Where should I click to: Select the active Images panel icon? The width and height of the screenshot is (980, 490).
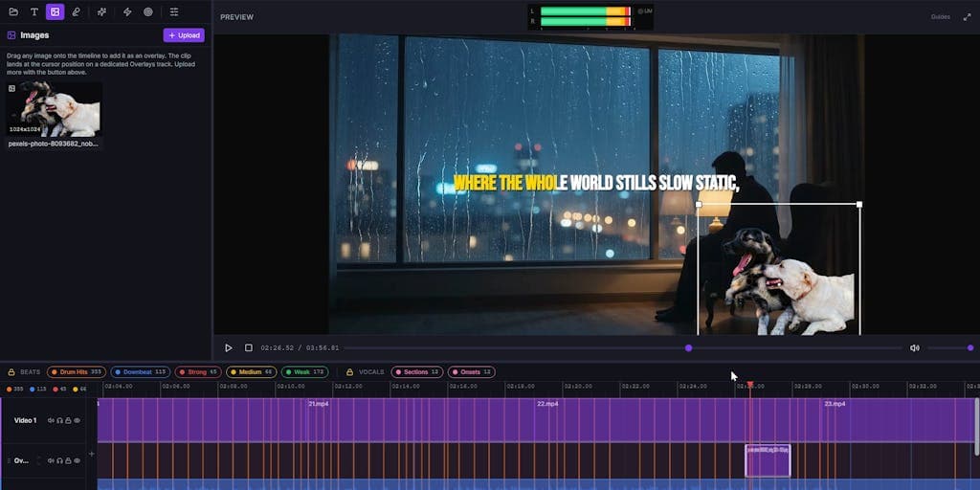tap(55, 11)
